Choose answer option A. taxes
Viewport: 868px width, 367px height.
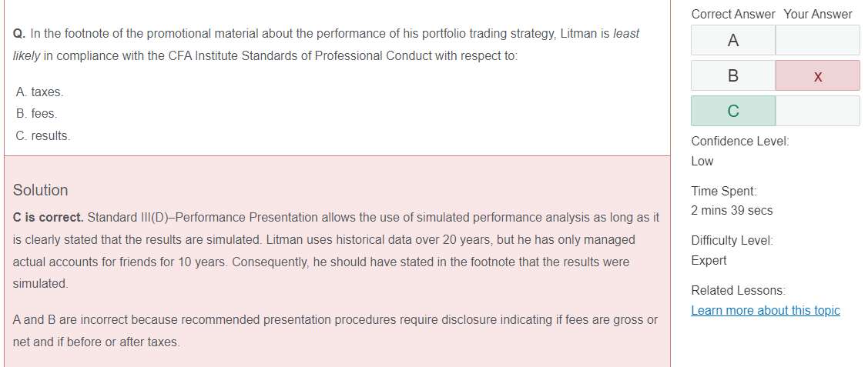40,92
